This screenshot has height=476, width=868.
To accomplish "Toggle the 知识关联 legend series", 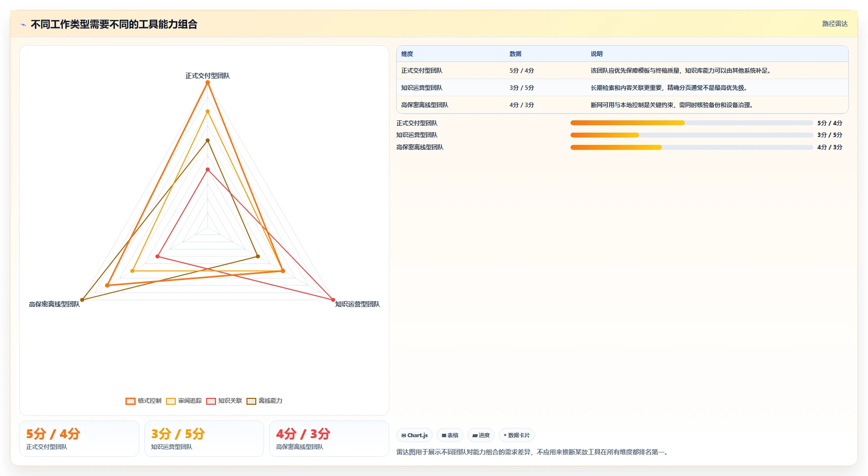I will (x=224, y=401).
